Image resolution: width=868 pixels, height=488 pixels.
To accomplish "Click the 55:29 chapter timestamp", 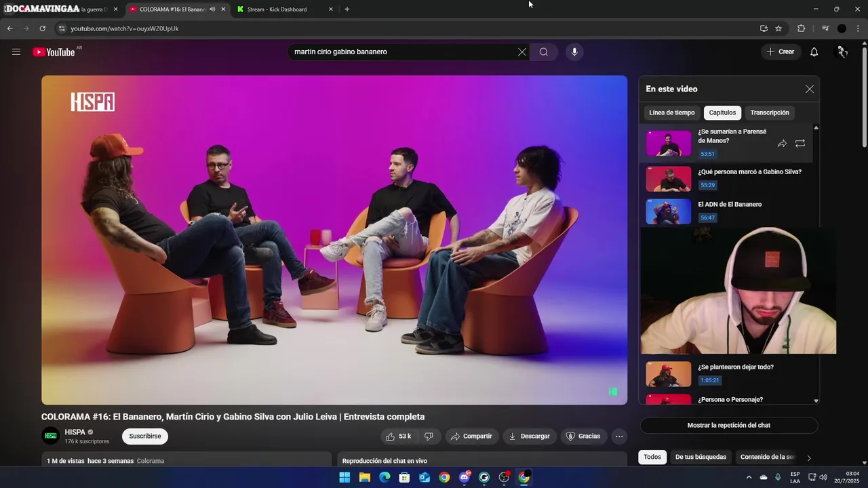I will tap(708, 186).
